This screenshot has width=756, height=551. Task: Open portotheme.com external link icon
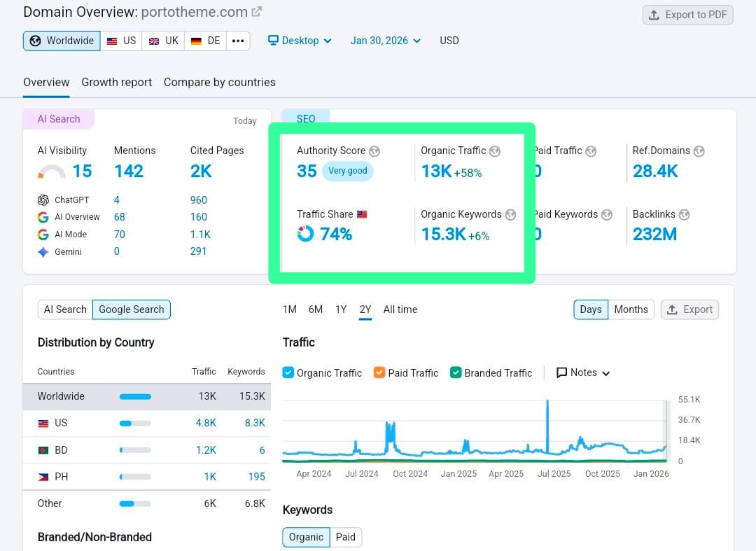(x=257, y=12)
